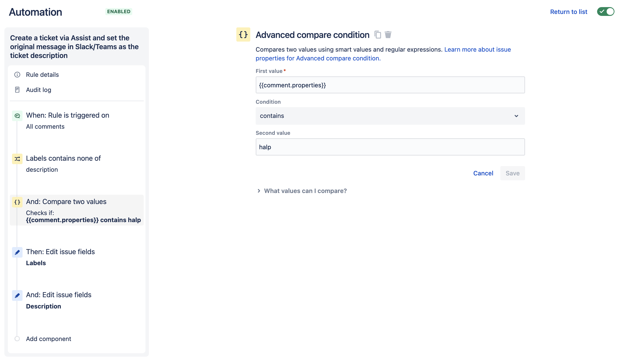
Task: Click the Return to list link
Action: coord(569,12)
